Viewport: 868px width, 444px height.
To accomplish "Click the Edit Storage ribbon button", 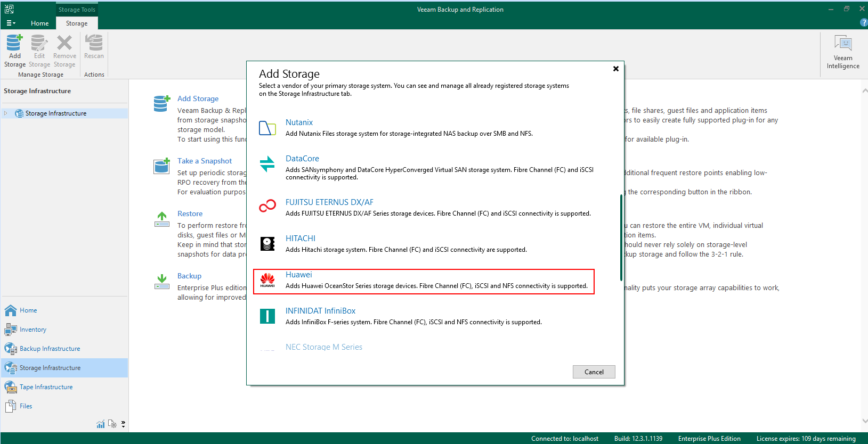I will click(x=39, y=51).
